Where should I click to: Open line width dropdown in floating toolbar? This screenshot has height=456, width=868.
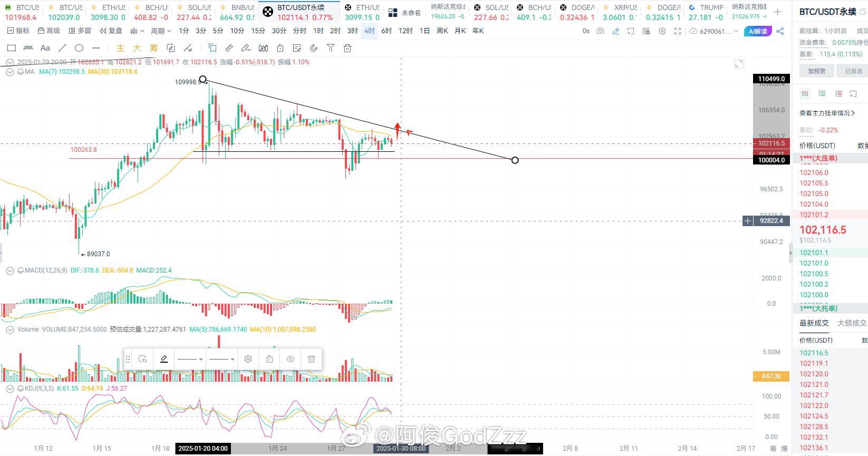[221, 359]
